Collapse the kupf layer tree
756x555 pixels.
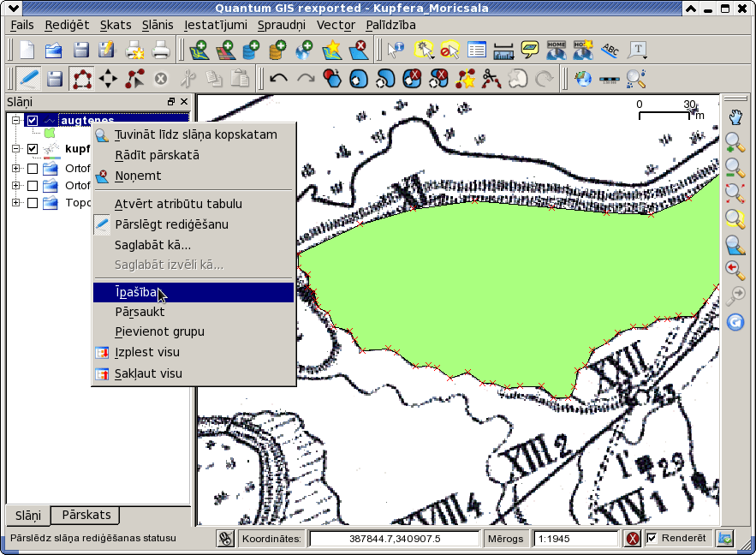click(x=16, y=148)
